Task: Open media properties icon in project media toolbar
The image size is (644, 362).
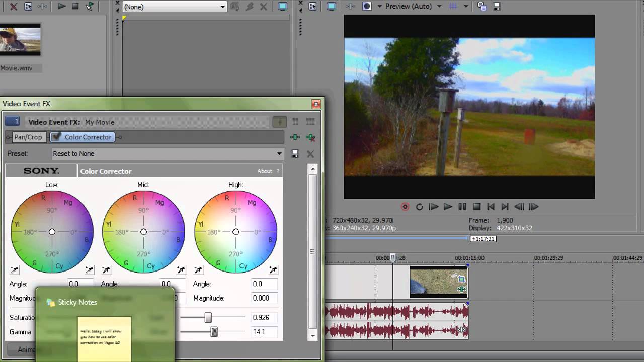Action: [29, 7]
